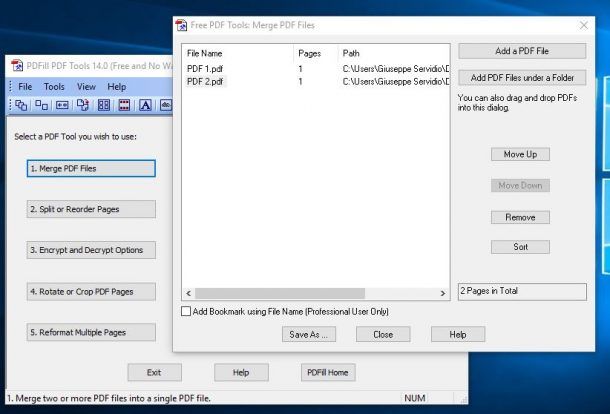Click the file list's right scroll arrow

[x=443, y=293]
